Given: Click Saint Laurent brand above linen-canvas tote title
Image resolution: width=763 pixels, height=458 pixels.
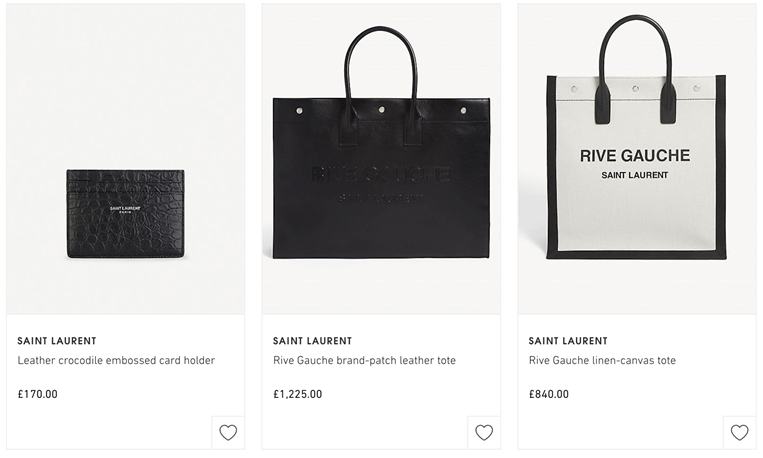Looking at the screenshot, I should tap(568, 341).
